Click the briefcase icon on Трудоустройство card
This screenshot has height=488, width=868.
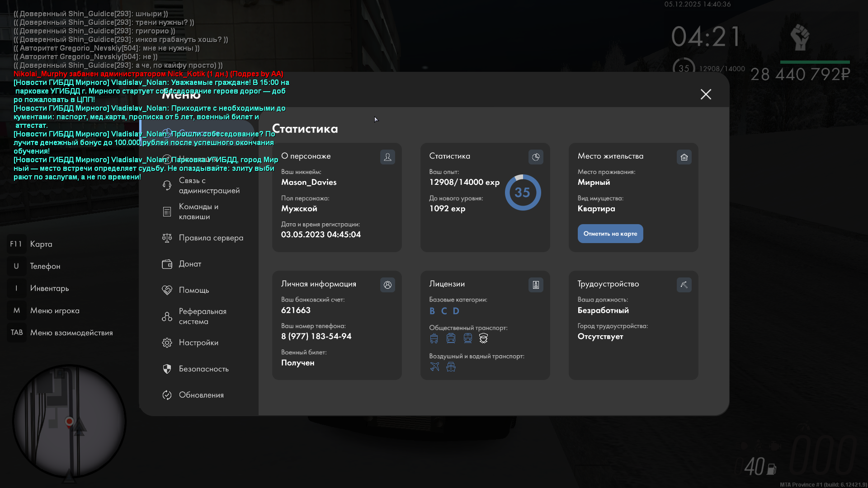tap(684, 285)
